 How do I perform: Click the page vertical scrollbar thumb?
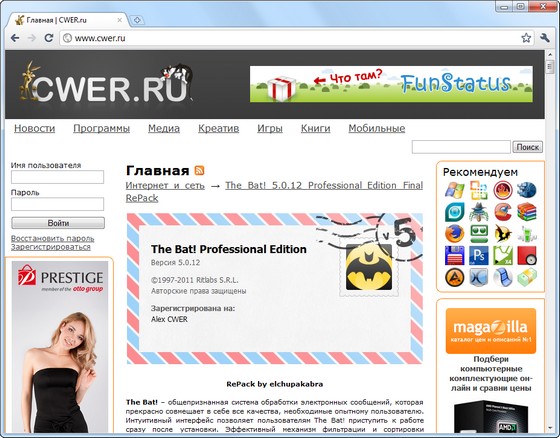click(x=550, y=68)
